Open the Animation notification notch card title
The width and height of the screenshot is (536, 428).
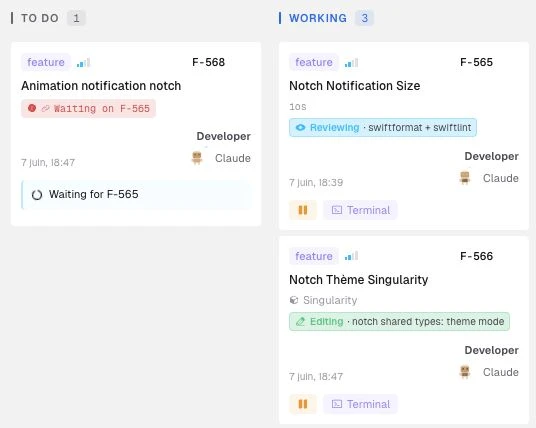click(101, 86)
